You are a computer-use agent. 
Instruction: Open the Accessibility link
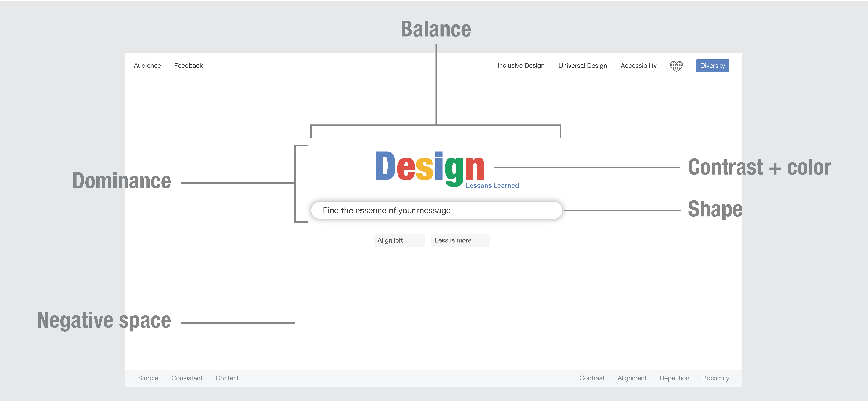pyautogui.click(x=639, y=66)
